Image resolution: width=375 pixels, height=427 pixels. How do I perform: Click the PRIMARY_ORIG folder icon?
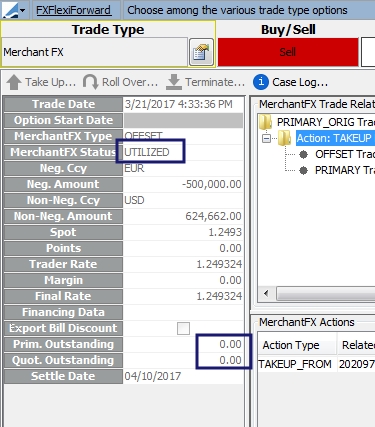click(266, 122)
